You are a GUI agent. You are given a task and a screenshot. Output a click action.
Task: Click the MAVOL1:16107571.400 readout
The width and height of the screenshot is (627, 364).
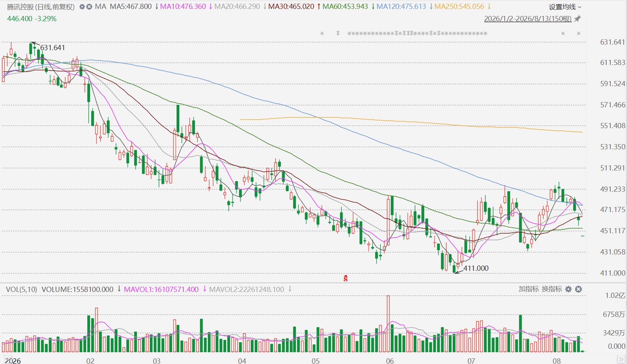click(161, 289)
